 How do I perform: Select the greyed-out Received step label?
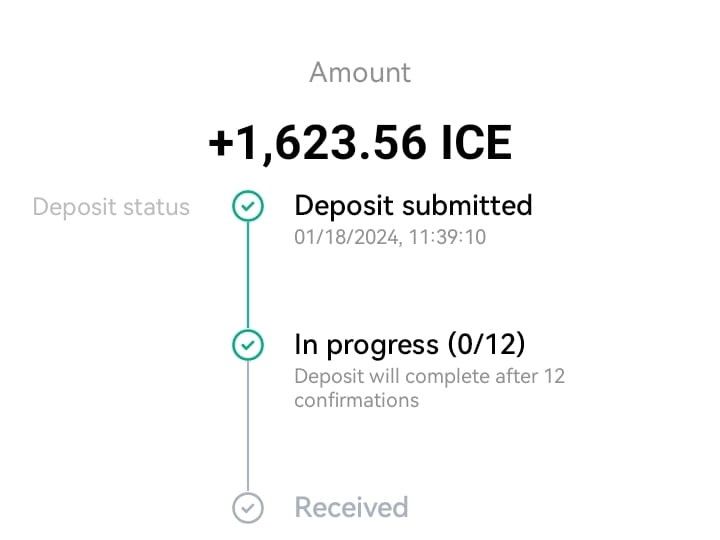pyautogui.click(x=351, y=507)
